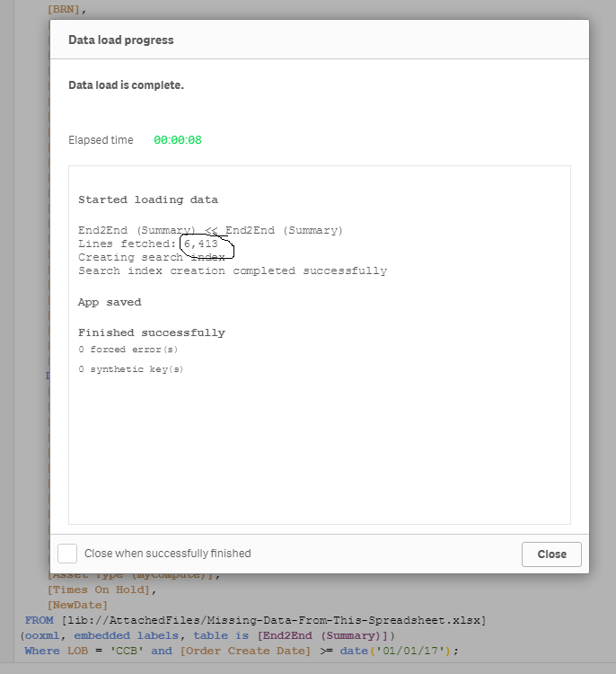The height and width of the screenshot is (674, 616).
Task: Click the 'Close when successfully finished' label
Action: (x=168, y=554)
